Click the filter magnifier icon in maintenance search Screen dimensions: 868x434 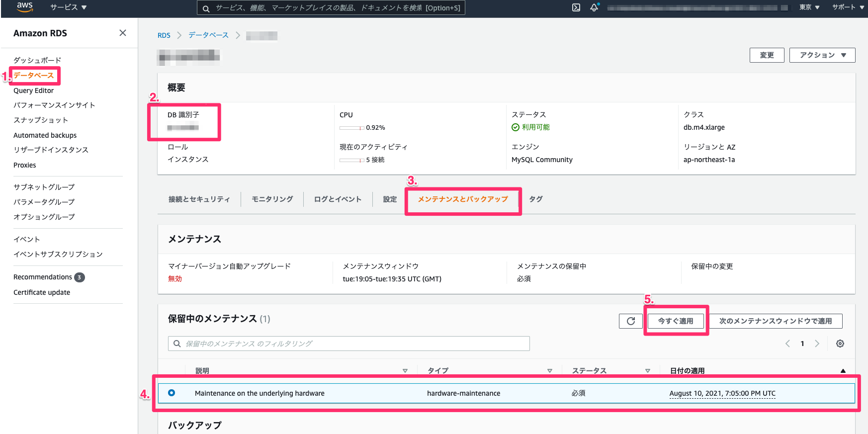177,344
